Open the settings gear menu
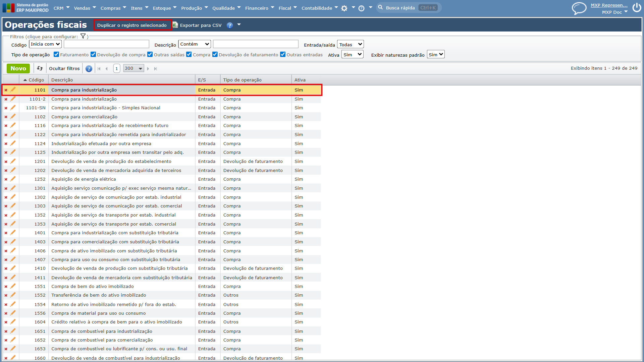This screenshot has width=644, height=362. tap(344, 8)
